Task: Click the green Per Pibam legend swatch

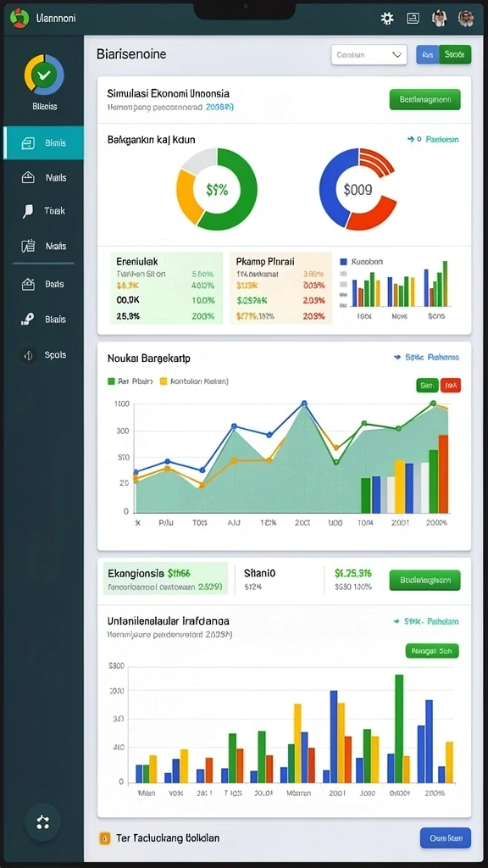Action: click(x=111, y=381)
